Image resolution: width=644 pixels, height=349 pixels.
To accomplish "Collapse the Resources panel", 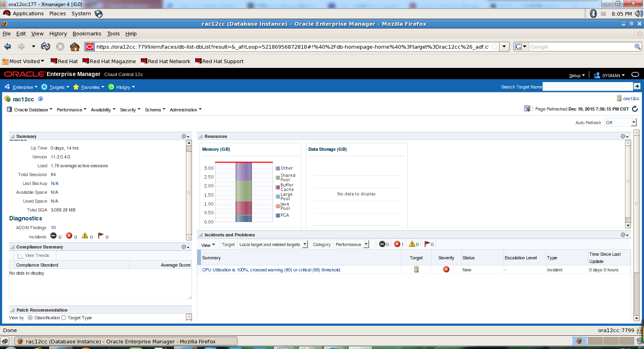I will point(200,137).
